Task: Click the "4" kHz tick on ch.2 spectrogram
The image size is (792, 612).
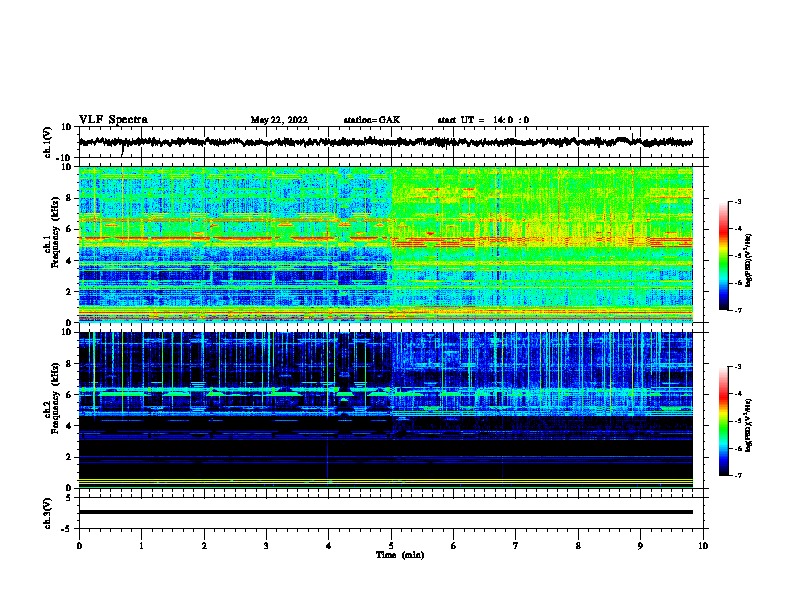Action: coord(70,426)
